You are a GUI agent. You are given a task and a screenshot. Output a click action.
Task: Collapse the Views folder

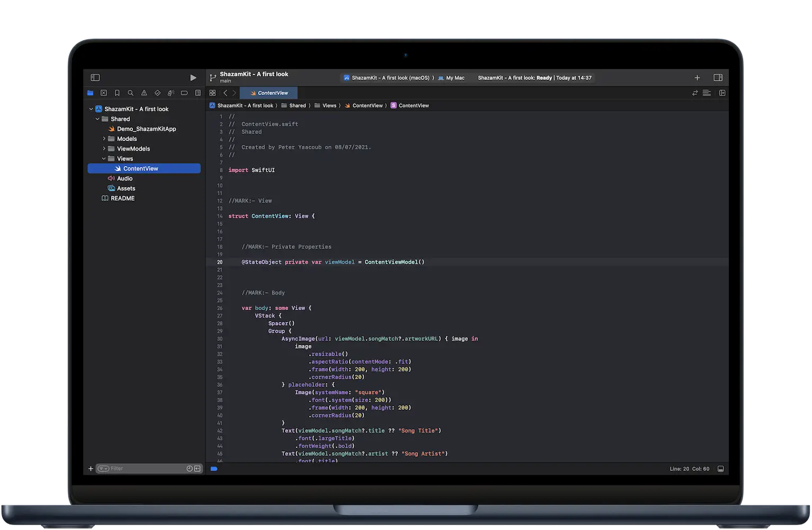point(104,158)
